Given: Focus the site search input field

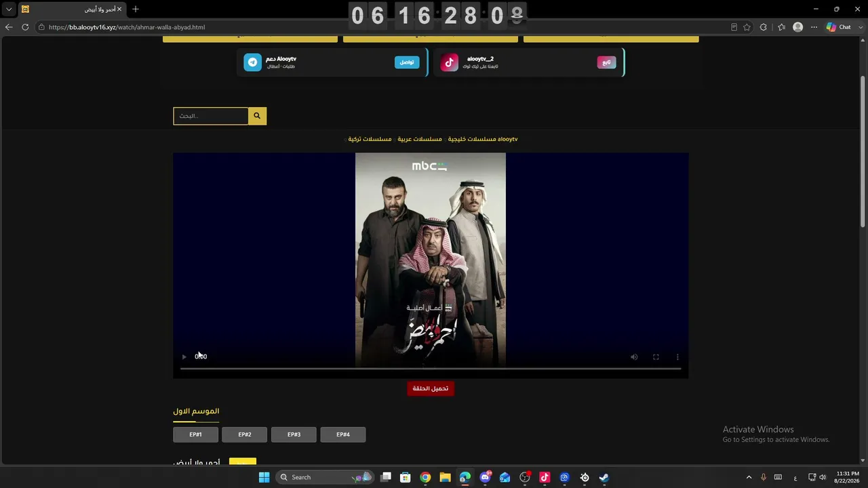Looking at the screenshot, I should click(x=211, y=116).
